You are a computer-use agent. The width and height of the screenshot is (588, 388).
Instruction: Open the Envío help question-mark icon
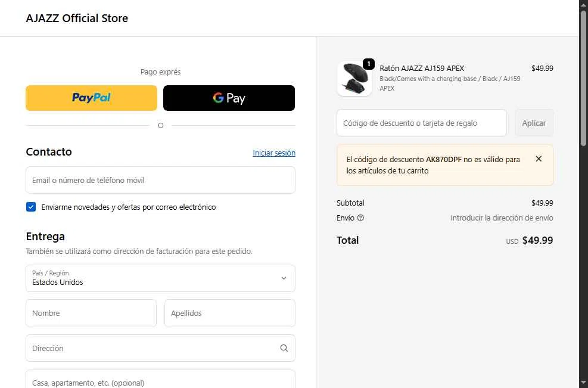click(x=360, y=218)
